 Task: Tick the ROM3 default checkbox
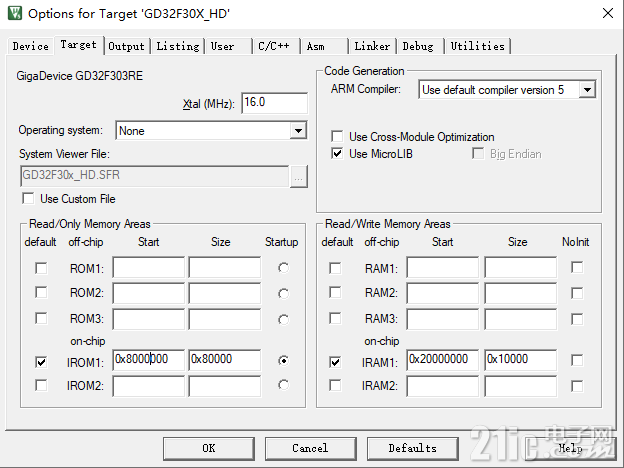41,318
